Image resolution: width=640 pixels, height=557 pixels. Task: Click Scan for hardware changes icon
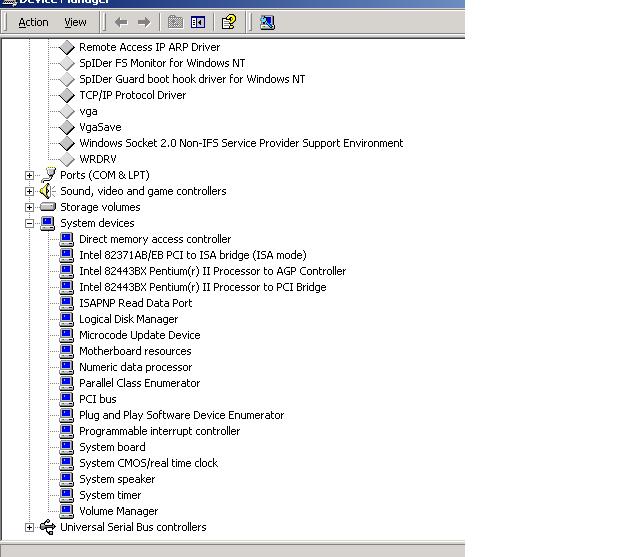[267, 22]
